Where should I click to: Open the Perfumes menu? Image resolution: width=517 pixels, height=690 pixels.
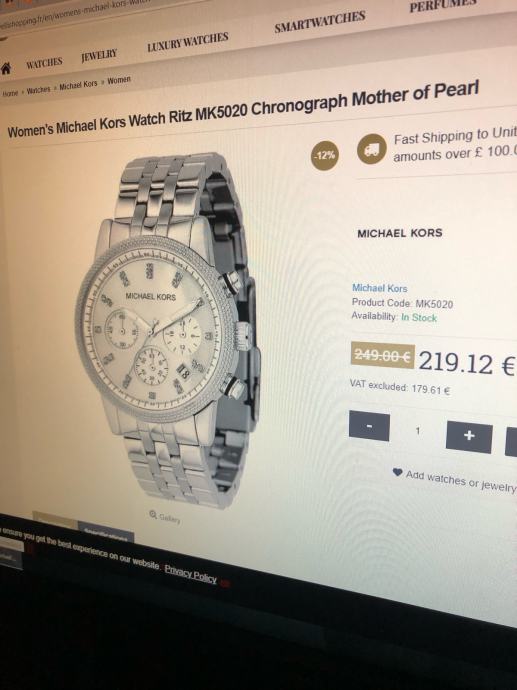click(443, 5)
